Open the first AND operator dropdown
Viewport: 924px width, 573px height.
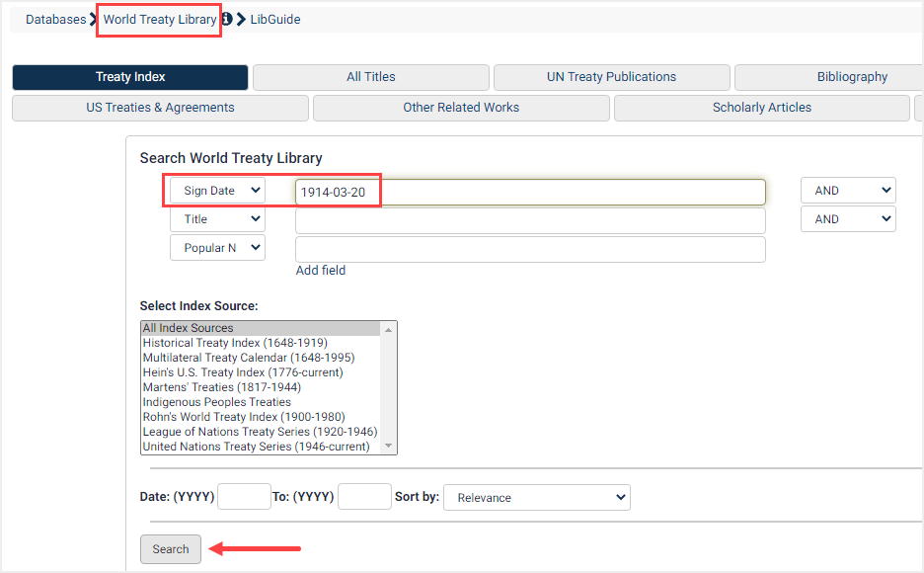click(x=848, y=191)
